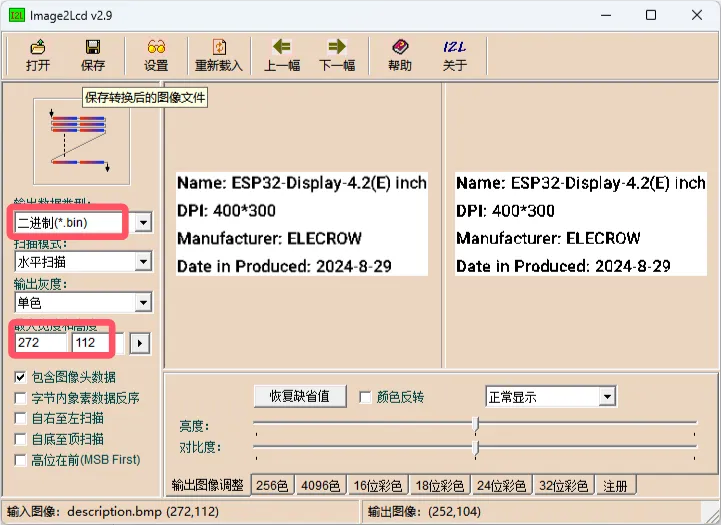721x525 pixels.
Task: Uncheck 包含图像头数据 checkbox
Action: 21,378
